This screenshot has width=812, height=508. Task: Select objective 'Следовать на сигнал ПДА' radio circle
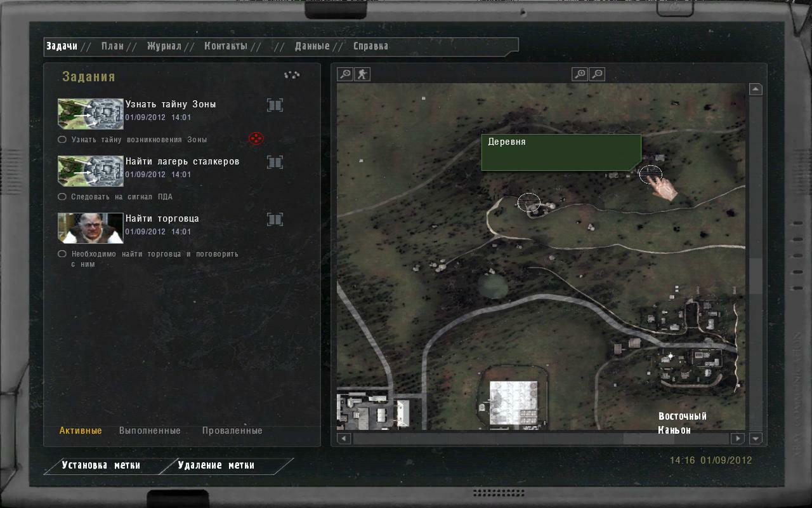62,197
